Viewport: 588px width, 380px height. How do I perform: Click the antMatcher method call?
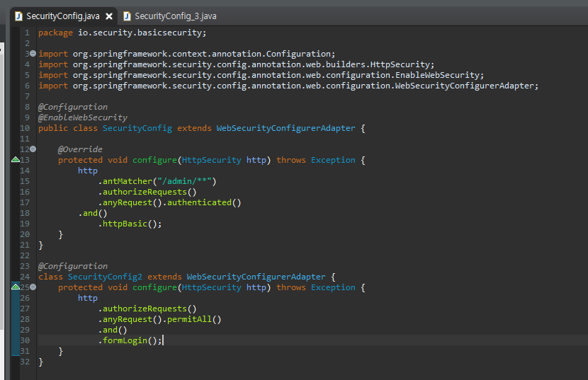click(x=128, y=181)
